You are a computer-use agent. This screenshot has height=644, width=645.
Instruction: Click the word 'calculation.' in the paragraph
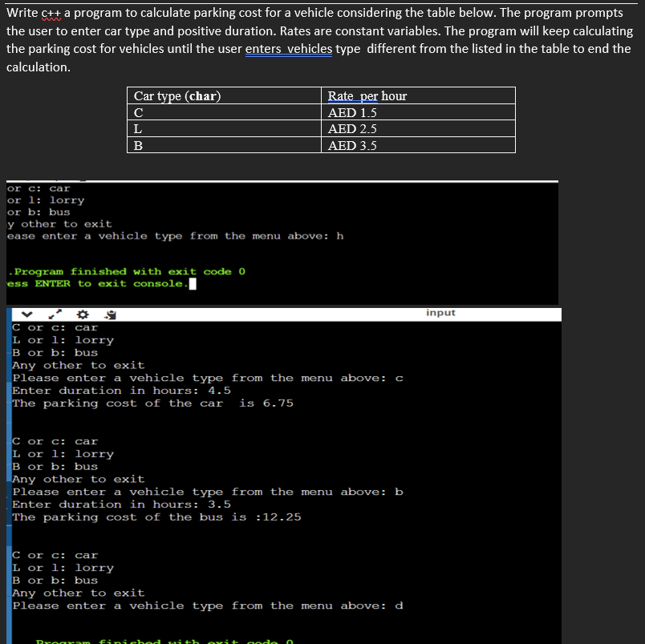pos(39,67)
